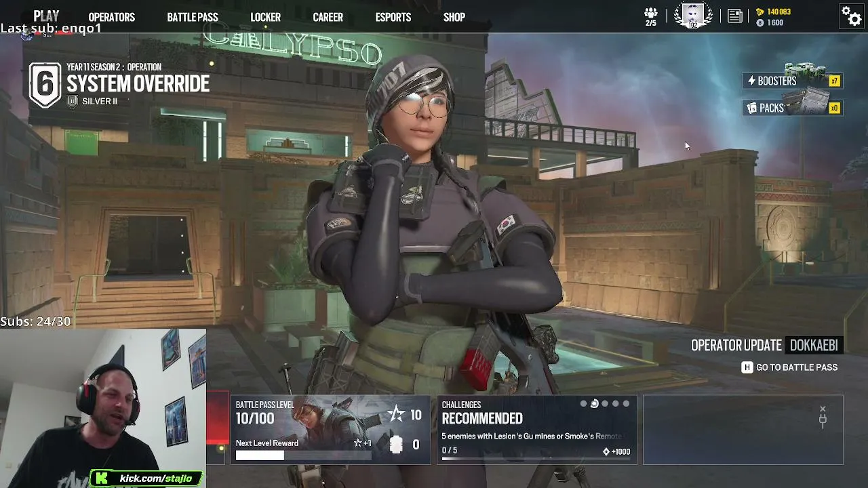This screenshot has width=868, height=488.
Task: Click the player profile avatar
Action: click(693, 16)
